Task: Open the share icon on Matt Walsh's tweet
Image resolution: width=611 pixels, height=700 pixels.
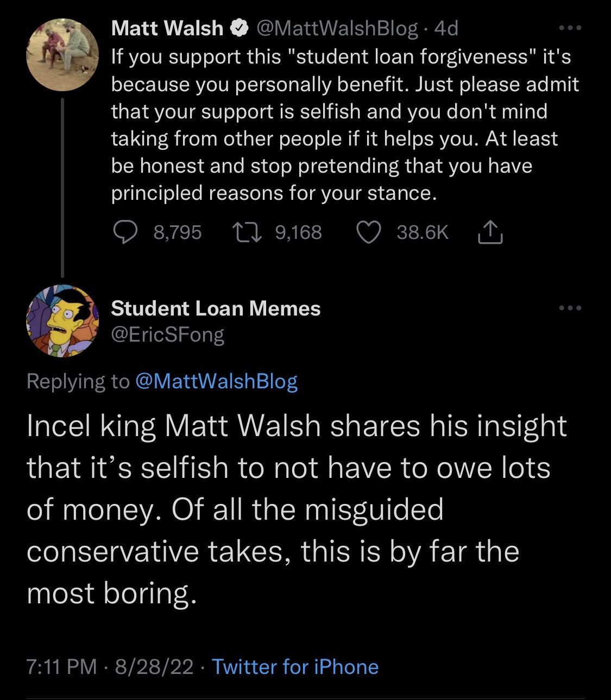Action: (x=491, y=232)
